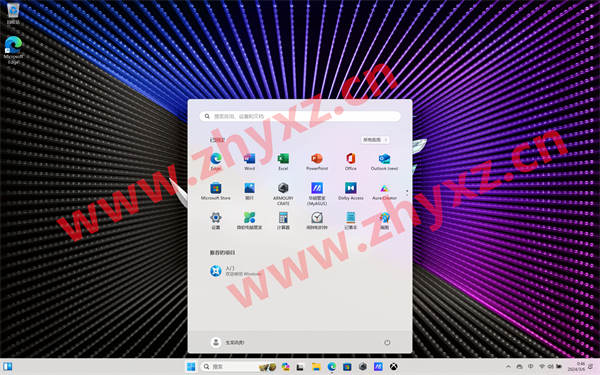Open the Office app tile

click(x=351, y=161)
